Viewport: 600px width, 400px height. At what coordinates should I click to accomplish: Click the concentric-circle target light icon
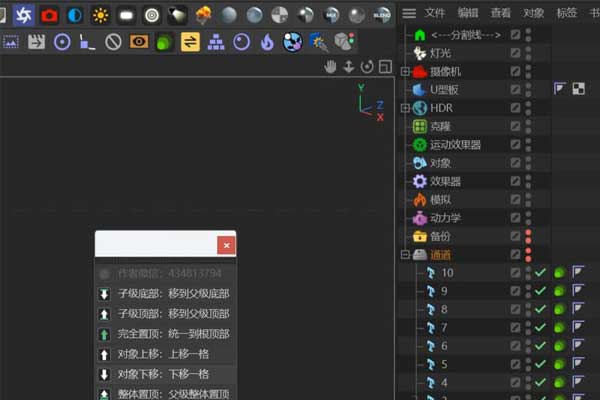(152, 16)
